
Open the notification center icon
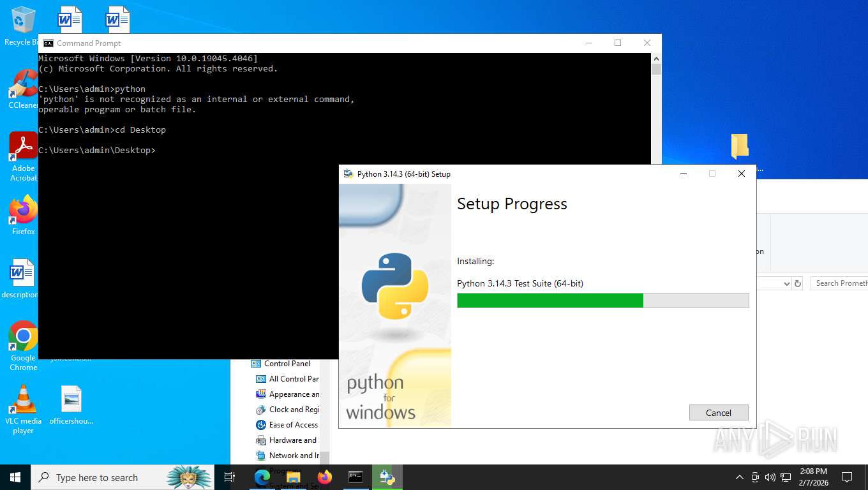(847, 477)
